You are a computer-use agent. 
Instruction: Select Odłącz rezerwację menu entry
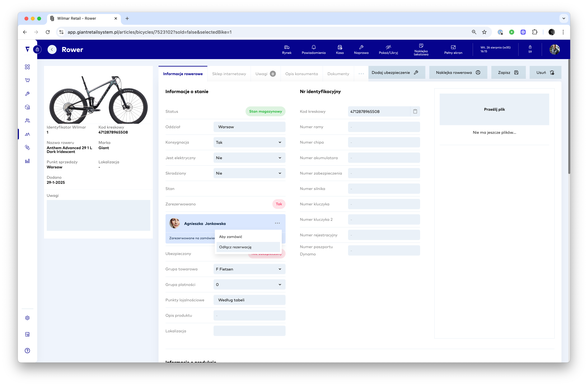click(235, 247)
